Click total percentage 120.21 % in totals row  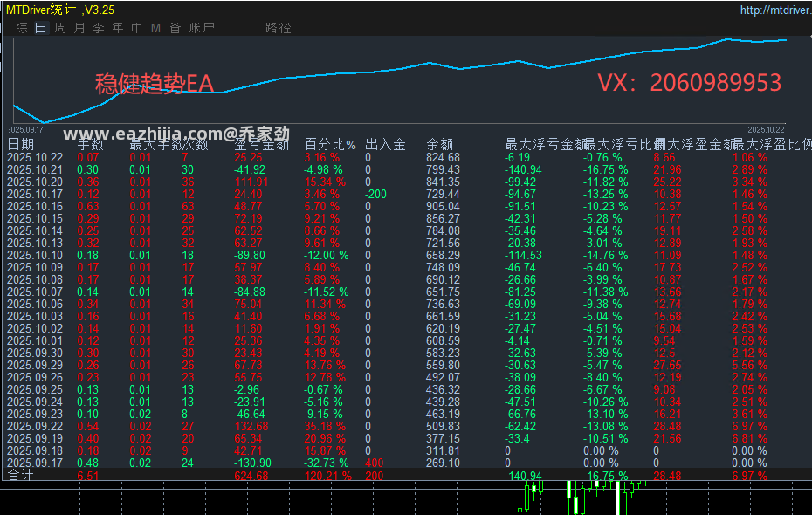pyautogui.click(x=327, y=475)
